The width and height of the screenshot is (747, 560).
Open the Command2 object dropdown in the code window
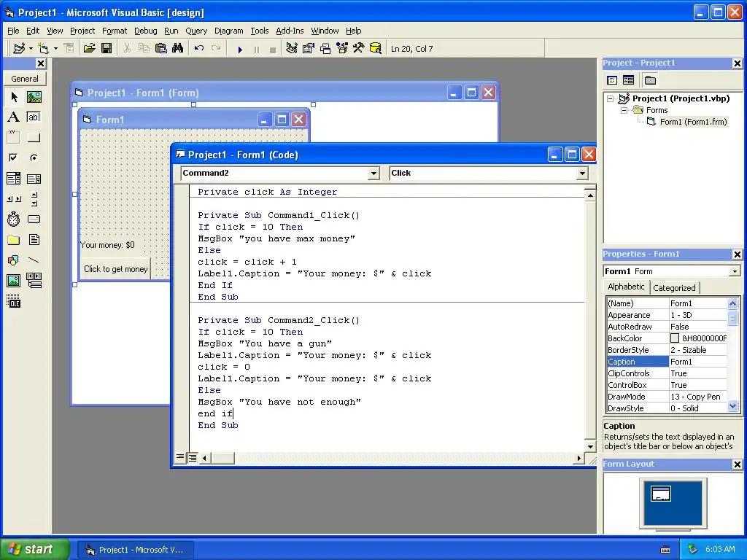click(x=374, y=174)
